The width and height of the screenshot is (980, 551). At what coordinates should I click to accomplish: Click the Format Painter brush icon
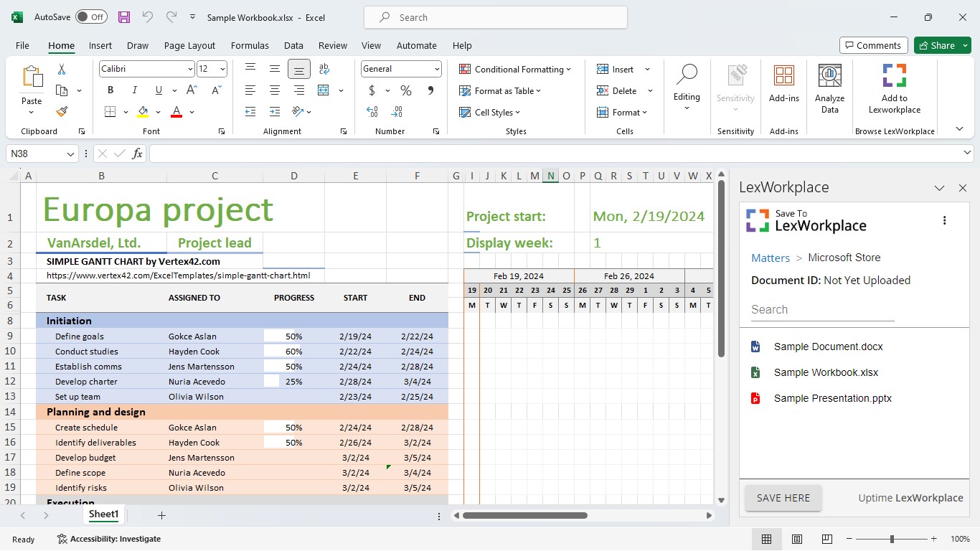click(62, 112)
